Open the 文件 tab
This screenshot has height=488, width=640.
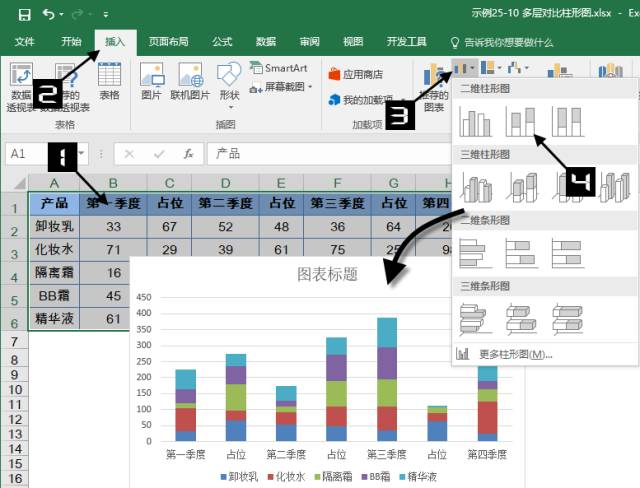click(x=24, y=42)
